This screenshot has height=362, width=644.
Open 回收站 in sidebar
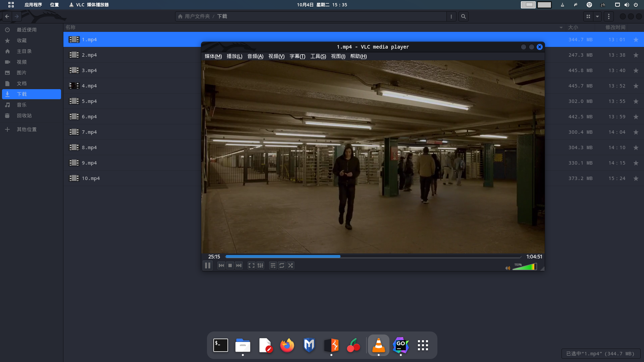tap(32, 116)
